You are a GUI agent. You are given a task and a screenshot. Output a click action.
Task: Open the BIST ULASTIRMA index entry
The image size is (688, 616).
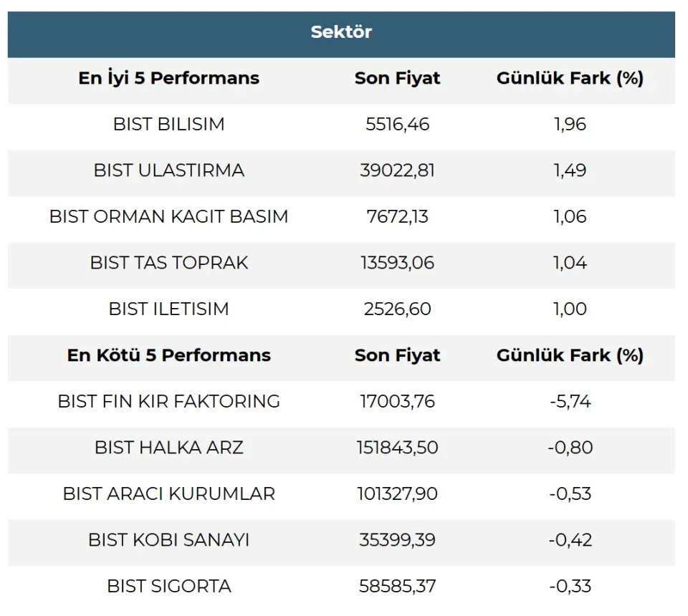point(169,170)
